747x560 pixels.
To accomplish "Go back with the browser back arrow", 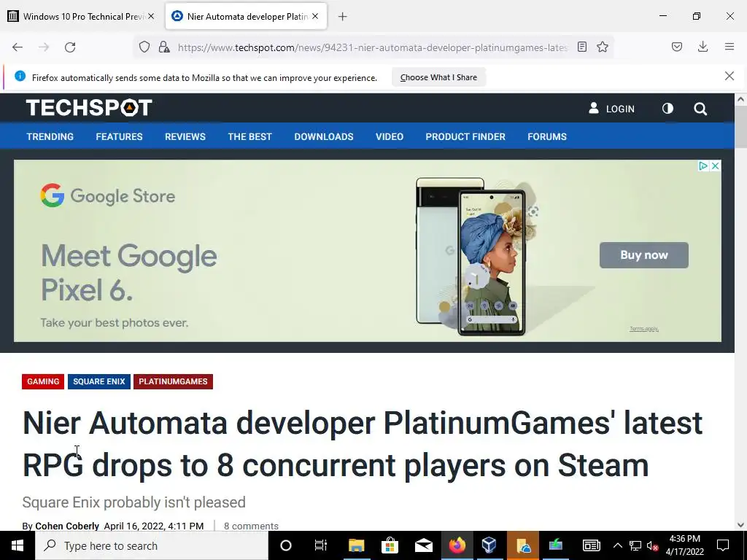I will [18, 47].
